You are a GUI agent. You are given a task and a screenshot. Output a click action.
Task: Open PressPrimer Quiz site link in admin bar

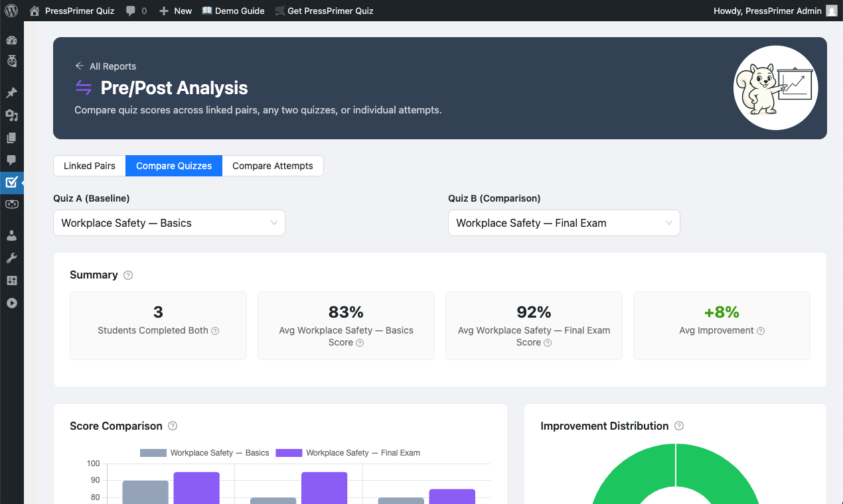80,11
